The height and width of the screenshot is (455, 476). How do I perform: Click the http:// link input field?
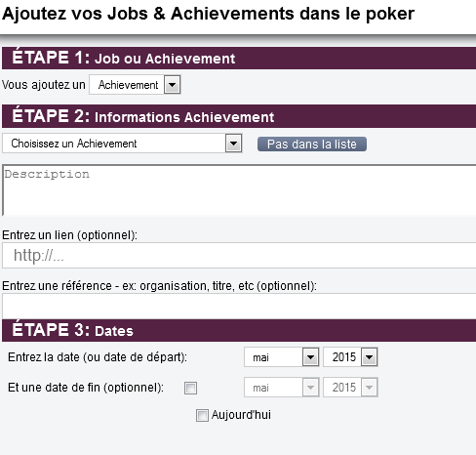pyautogui.click(x=239, y=256)
